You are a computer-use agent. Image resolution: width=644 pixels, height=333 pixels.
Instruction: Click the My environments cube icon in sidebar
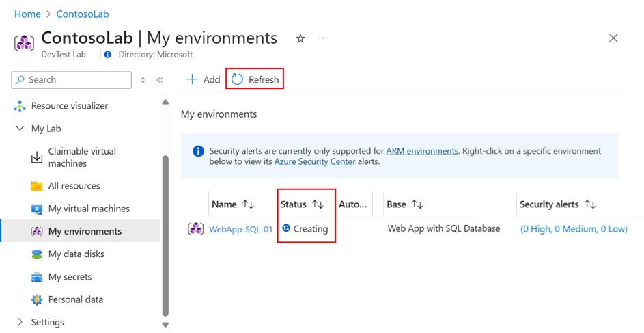point(37,231)
